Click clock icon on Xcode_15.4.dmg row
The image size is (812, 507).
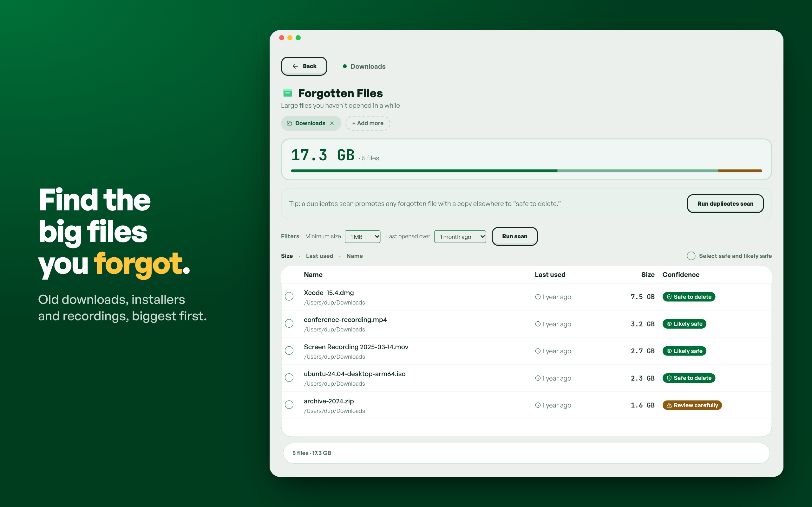click(x=538, y=297)
